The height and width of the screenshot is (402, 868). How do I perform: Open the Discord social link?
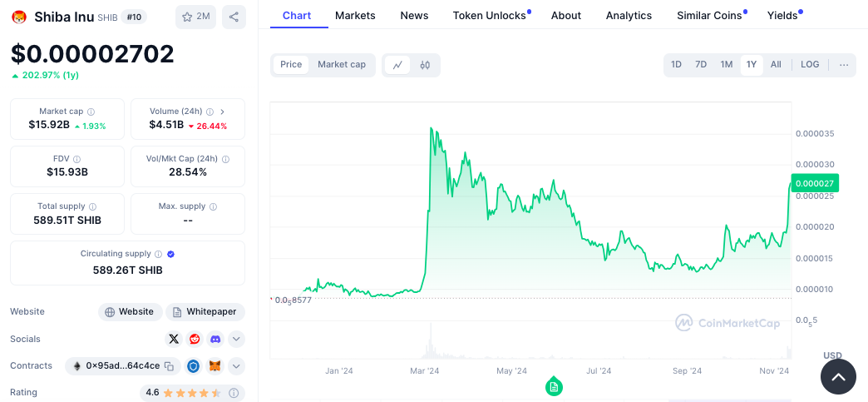click(x=215, y=339)
